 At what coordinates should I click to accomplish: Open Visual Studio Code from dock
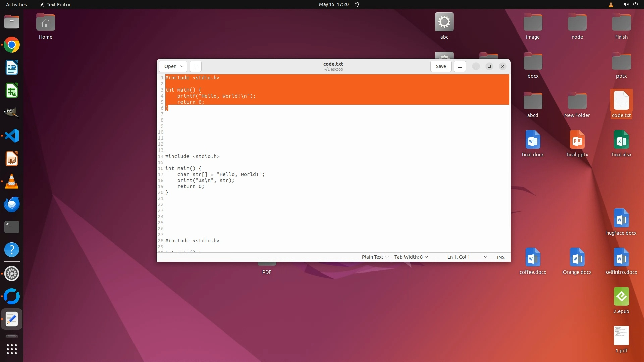coord(12,136)
